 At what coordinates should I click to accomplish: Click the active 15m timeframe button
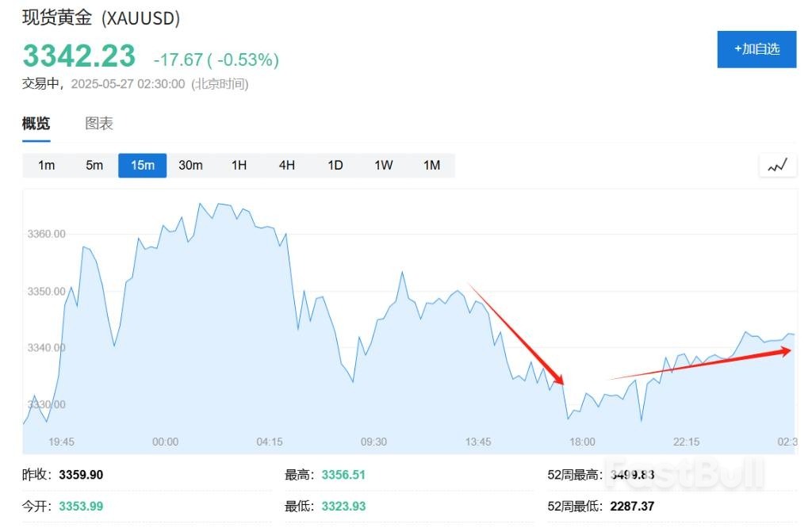coord(143,166)
